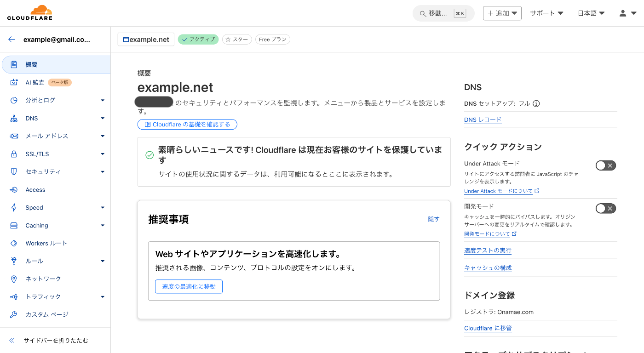Click 速度の最適化に移動 button
Image resolution: width=644 pixels, height=353 pixels.
(x=189, y=286)
